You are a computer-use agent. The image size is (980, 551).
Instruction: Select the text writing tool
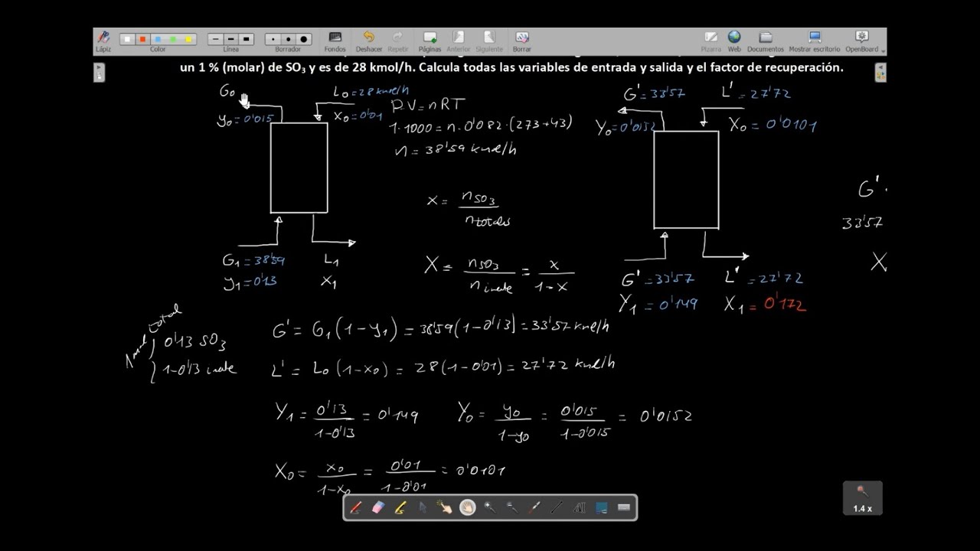[x=579, y=507]
